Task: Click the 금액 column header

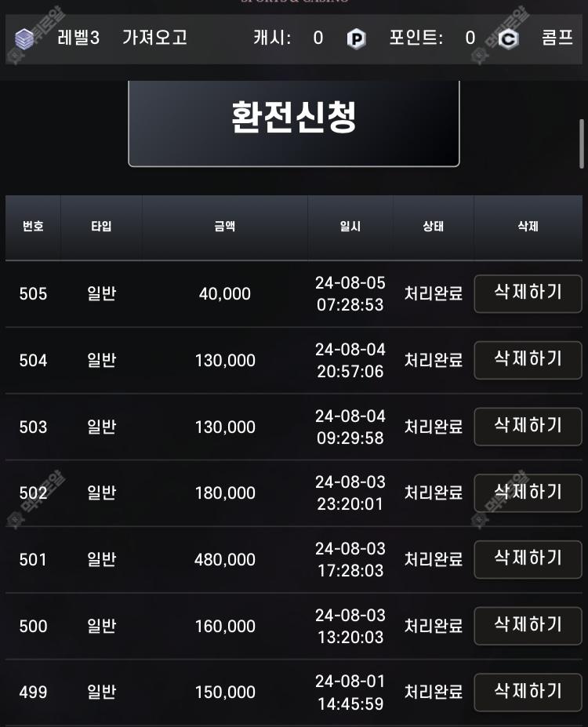Action: 225,227
